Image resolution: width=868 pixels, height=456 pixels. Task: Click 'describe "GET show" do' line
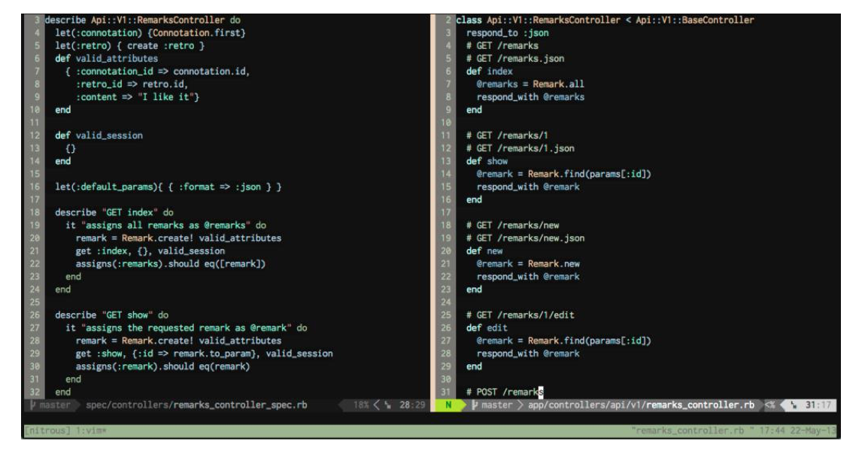pos(111,315)
